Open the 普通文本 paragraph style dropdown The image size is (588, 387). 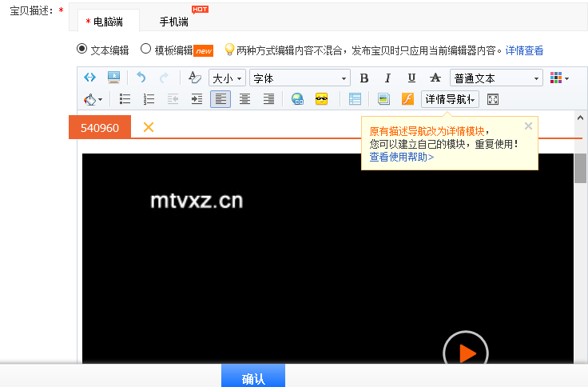point(496,78)
